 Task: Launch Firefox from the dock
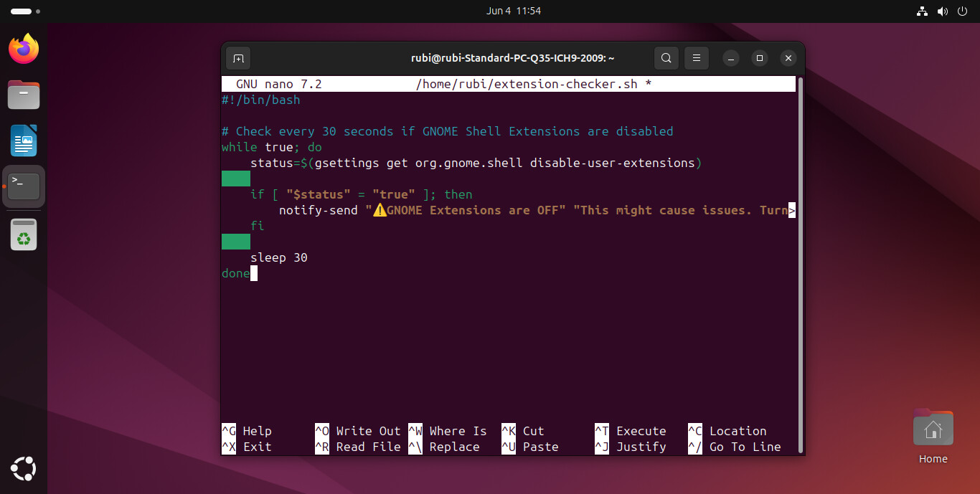tap(24, 49)
